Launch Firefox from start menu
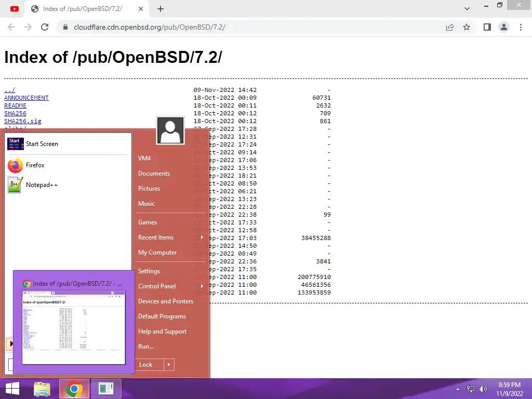This screenshot has width=532, height=399. pyautogui.click(x=67, y=165)
